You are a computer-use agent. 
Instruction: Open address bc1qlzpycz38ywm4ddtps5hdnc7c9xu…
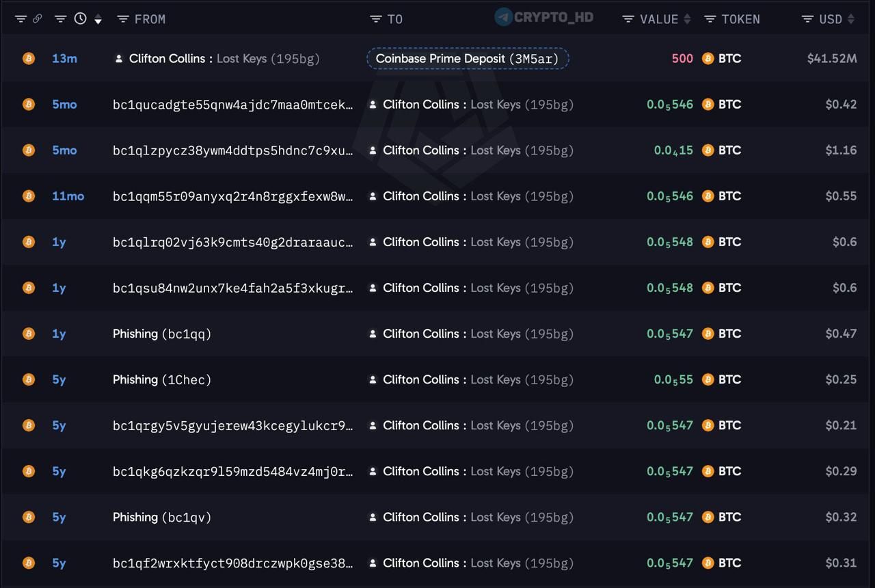tap(233, 150)
